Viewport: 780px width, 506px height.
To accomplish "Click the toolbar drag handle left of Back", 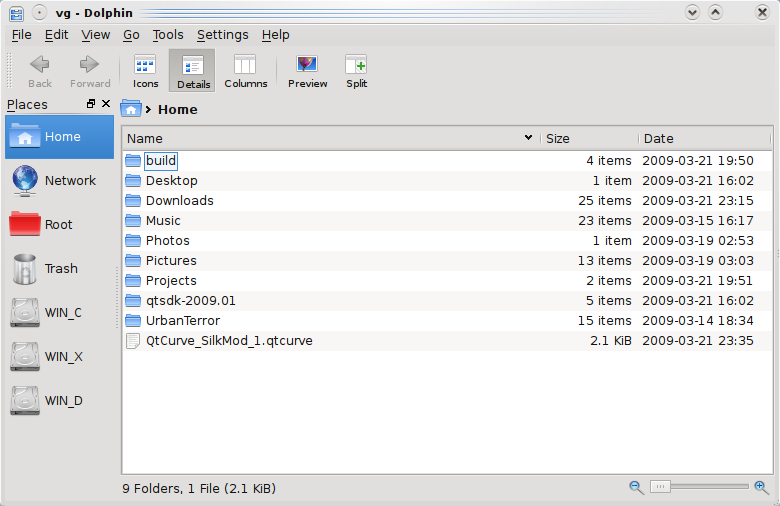I will (x=9, y=71).
